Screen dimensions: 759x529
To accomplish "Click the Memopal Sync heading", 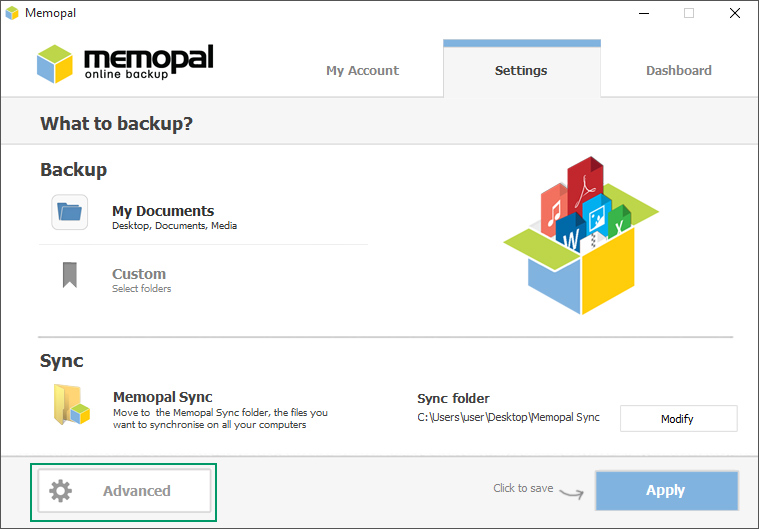I will 163,397.
